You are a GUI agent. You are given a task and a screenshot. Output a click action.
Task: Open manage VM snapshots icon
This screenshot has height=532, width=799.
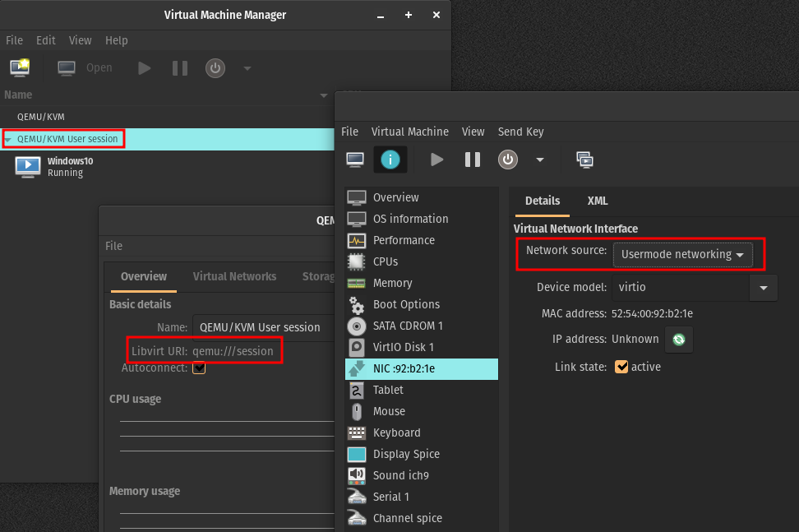pyautogui.click(x=584, y=160)
